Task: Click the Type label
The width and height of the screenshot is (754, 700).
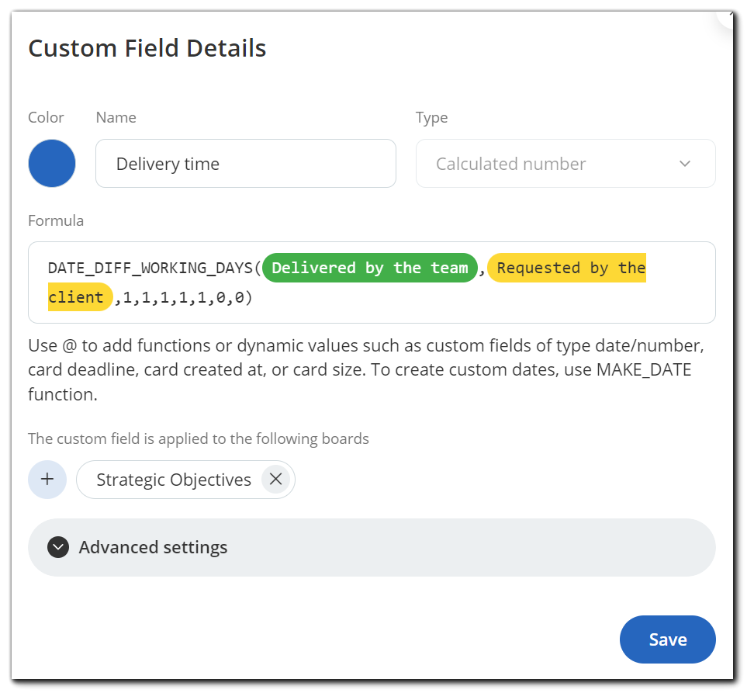Action: (431, 117)
